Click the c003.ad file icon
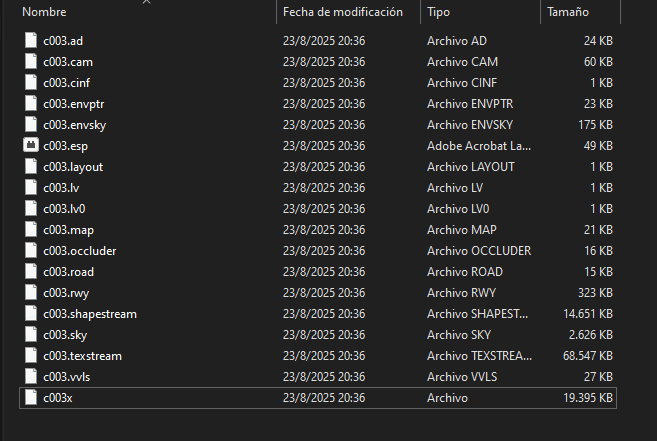The width and height of the screenshot is (657, 441). (x=31, y=41)
